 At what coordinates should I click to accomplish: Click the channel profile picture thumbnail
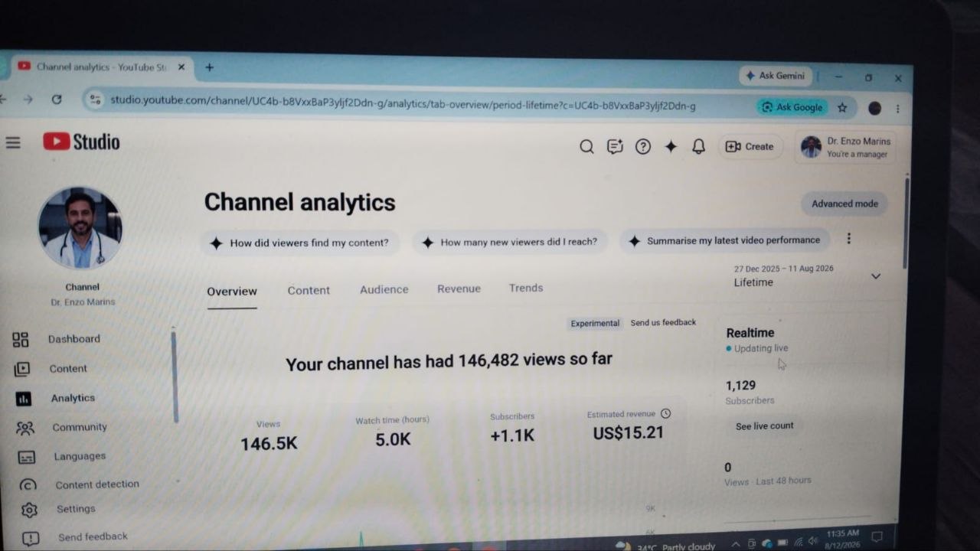tap(80, 227)
